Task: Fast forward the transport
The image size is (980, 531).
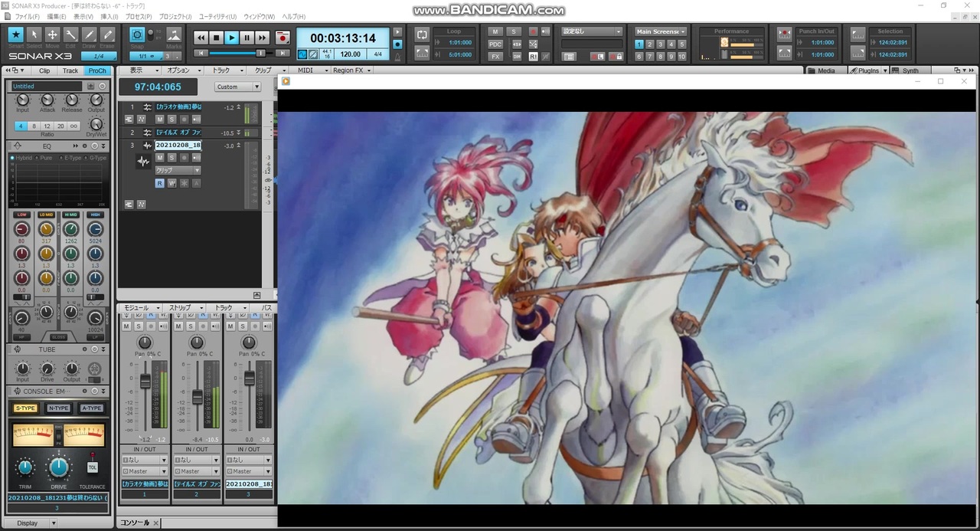Action: [x=262, y=37]
